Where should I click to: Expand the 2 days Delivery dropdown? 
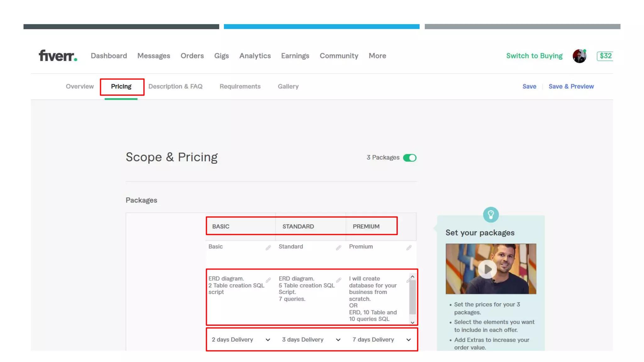coord(241,339)
